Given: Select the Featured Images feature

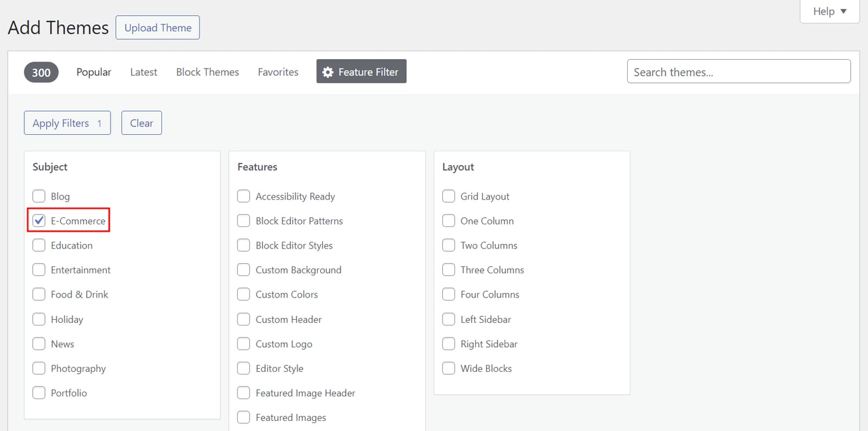Looking at the screenshot, I should click(x=243, y=417).
